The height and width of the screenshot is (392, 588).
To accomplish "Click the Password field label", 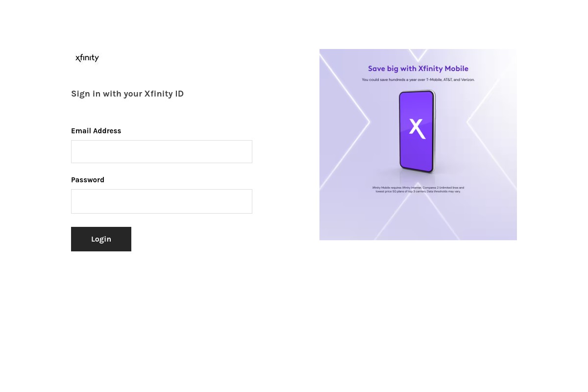I will [88, 180].
